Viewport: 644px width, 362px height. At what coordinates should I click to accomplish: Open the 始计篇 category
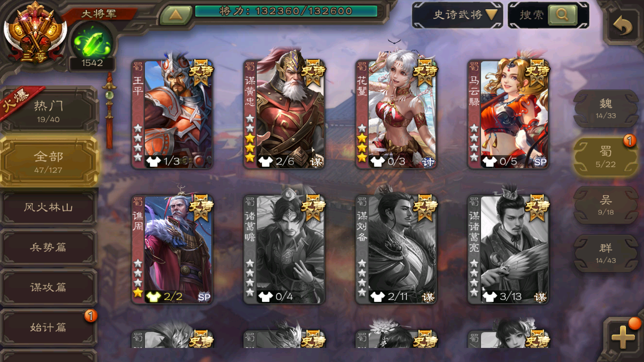[x=48, y=327]
